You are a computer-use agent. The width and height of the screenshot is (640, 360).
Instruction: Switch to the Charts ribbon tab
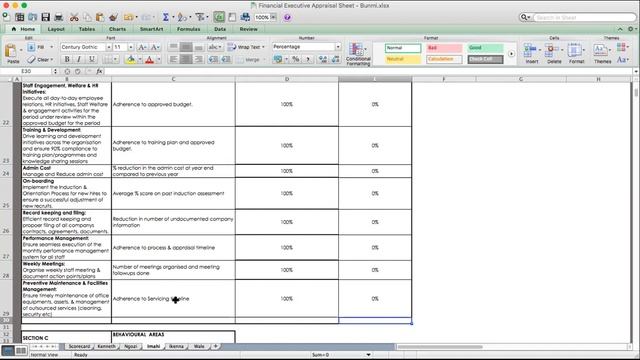[117, 29]
